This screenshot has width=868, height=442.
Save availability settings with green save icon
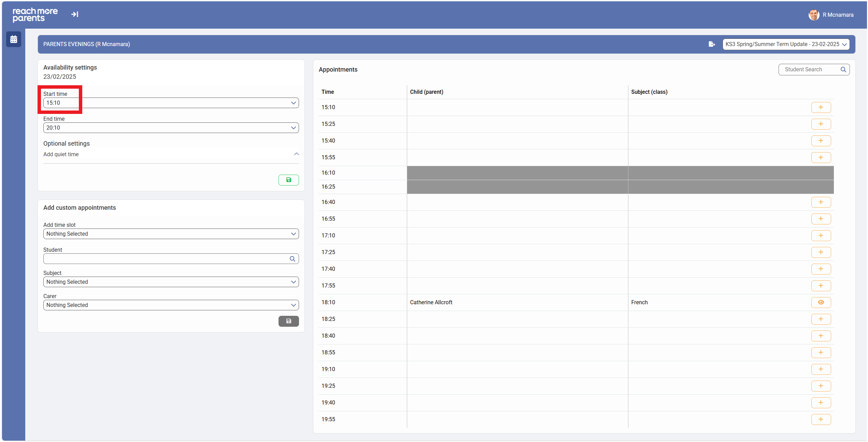[288, 180]
